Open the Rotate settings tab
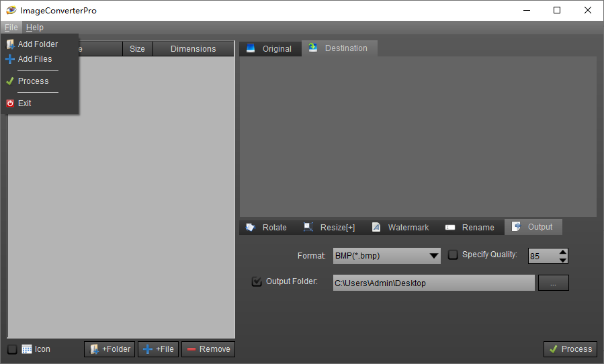Image resolution: width=604 pixels, height=364 pixels. click(267, 227)
